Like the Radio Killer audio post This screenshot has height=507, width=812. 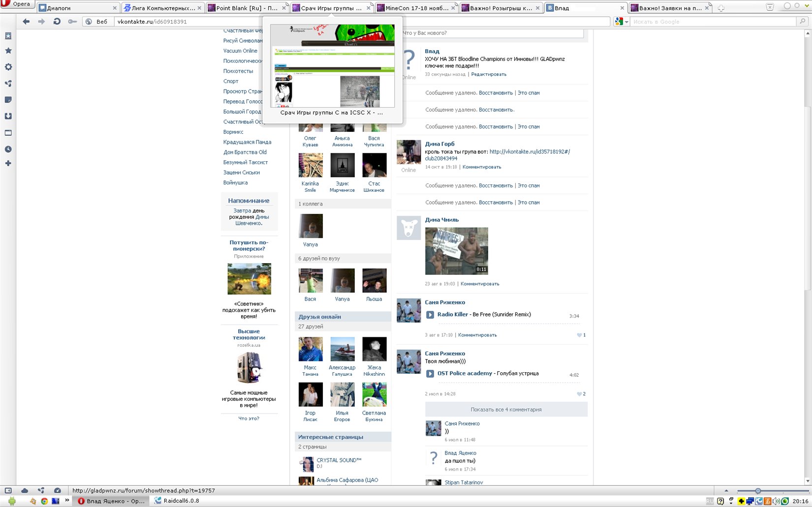pos(581,335)
